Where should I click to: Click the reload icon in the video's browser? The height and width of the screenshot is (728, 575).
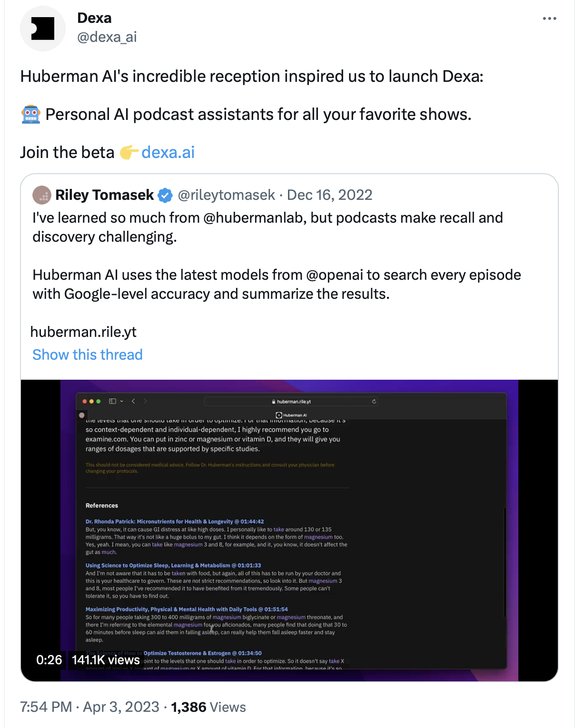[374, 402]
